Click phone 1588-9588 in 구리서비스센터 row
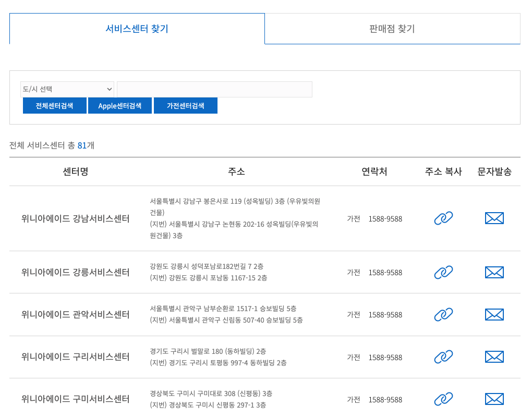 pos(385,358)
